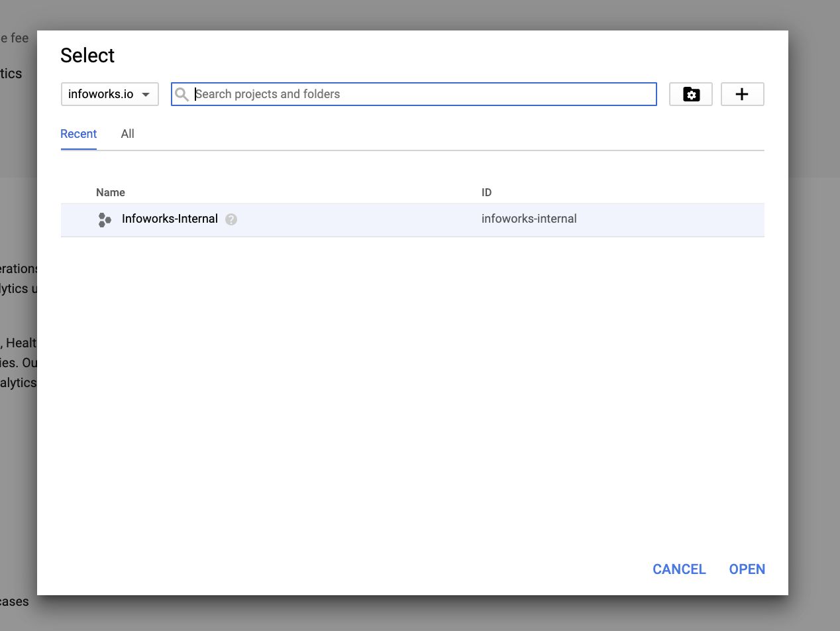Click the help question mark beside Infoworks-Internal
The width and height of the screenshot is (840, 631).
click(231, 219)
